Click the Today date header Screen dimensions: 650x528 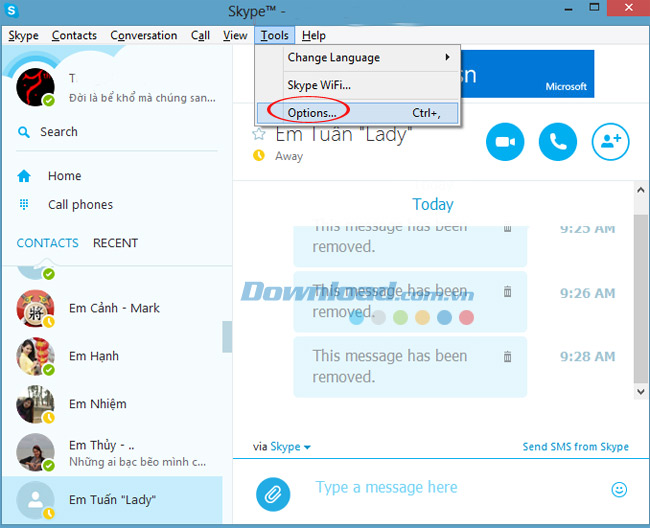click(x=433, y=204)
